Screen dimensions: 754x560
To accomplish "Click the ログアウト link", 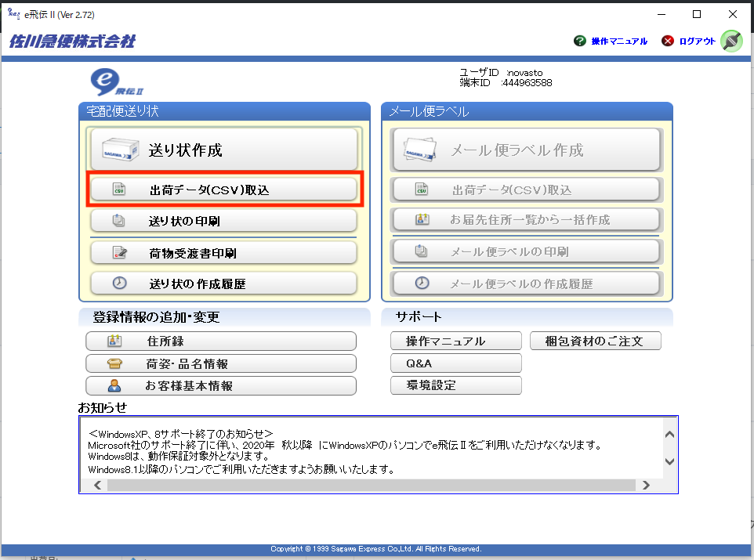I will (x=697, y=42).
